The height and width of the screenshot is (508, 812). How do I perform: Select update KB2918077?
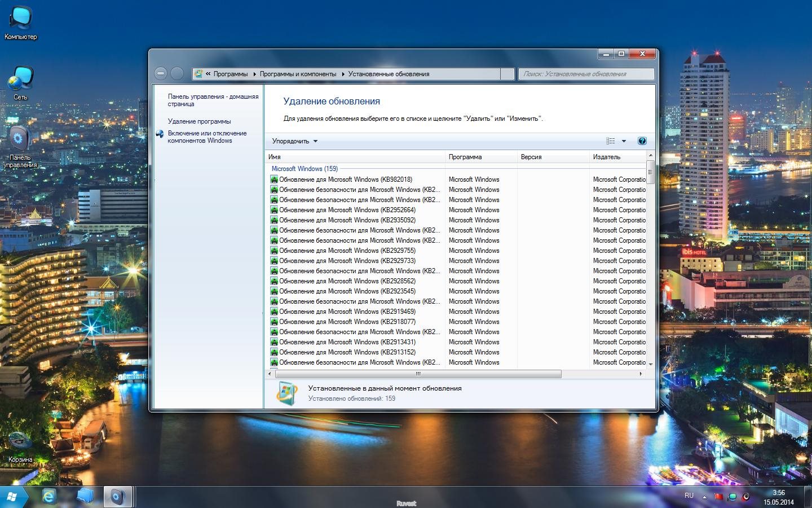coord(347,322)
